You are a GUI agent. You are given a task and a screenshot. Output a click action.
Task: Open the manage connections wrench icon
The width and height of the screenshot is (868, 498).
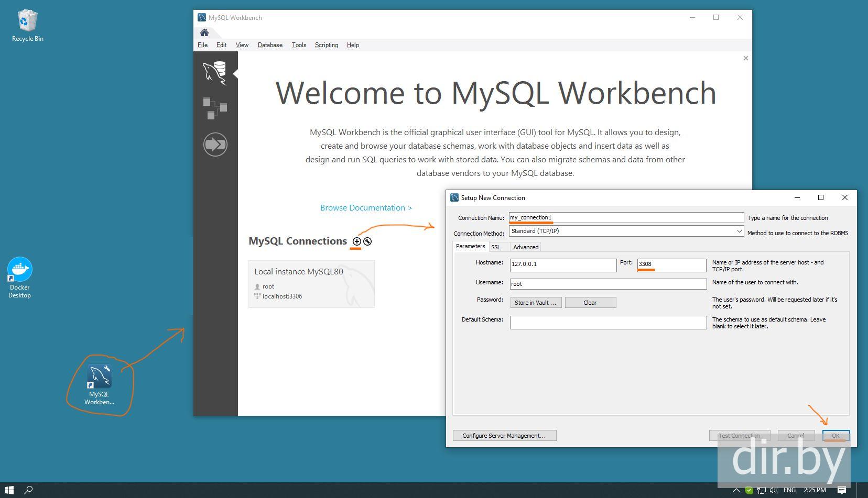click(367, 241)
